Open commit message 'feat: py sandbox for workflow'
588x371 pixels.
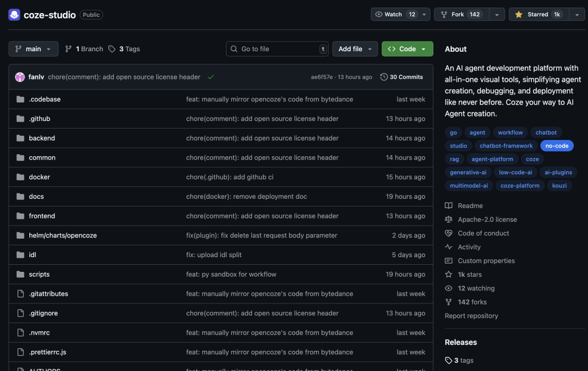[231, 274]
